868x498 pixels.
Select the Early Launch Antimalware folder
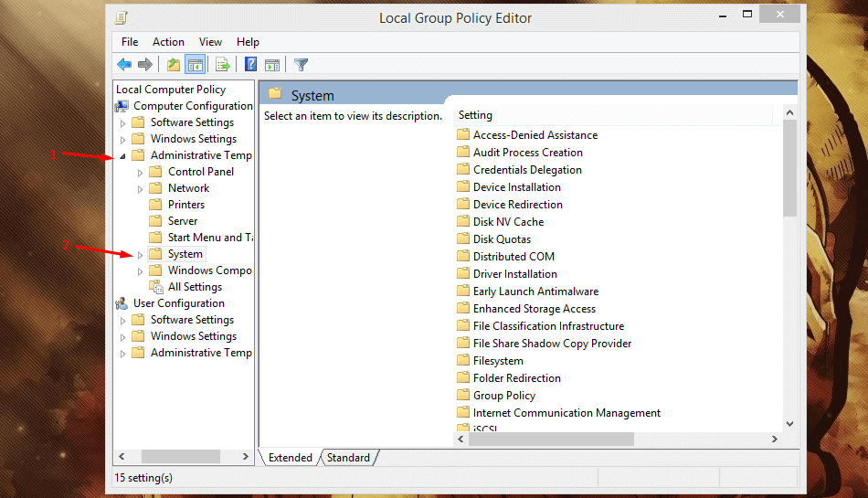[x=535, y=291]
